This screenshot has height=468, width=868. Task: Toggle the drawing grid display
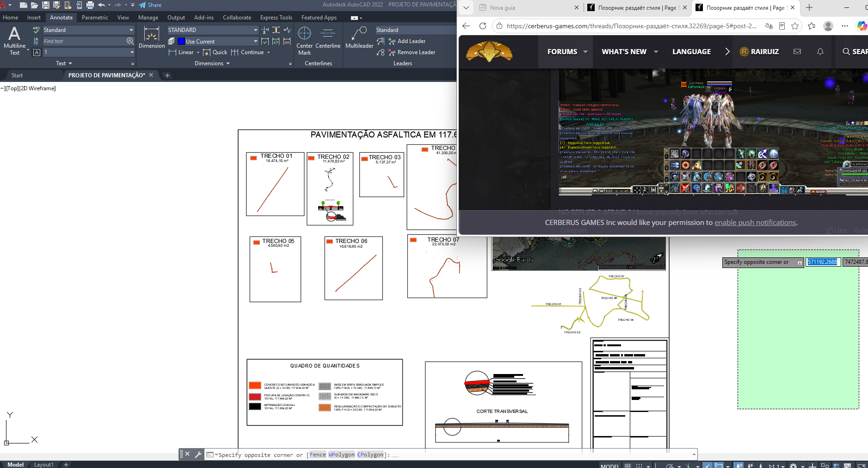628,465
